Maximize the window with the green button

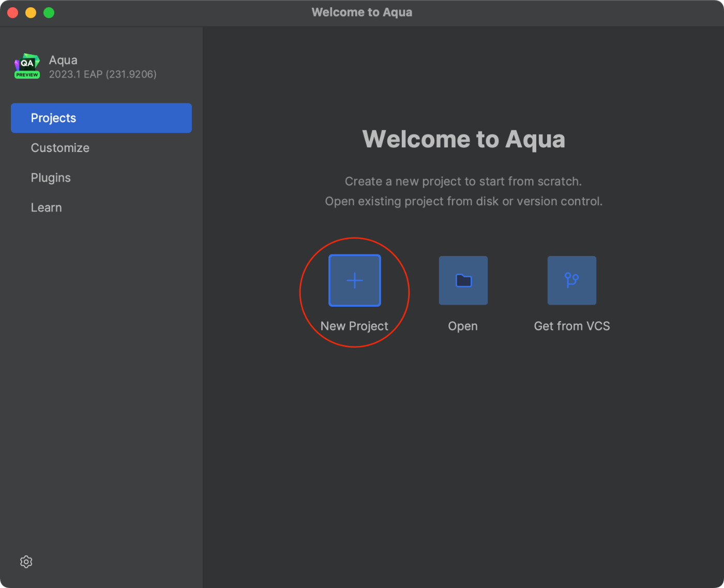coord(49,13)
